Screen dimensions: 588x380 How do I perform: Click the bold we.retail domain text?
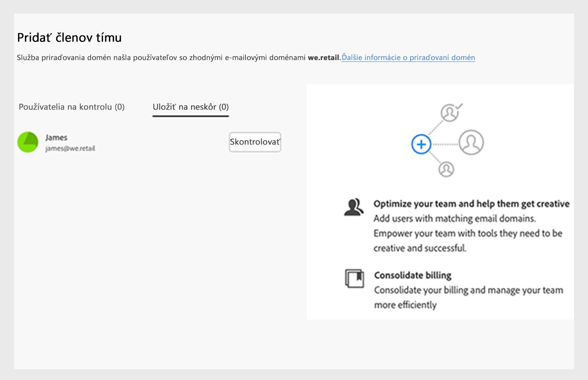(324, 57)
